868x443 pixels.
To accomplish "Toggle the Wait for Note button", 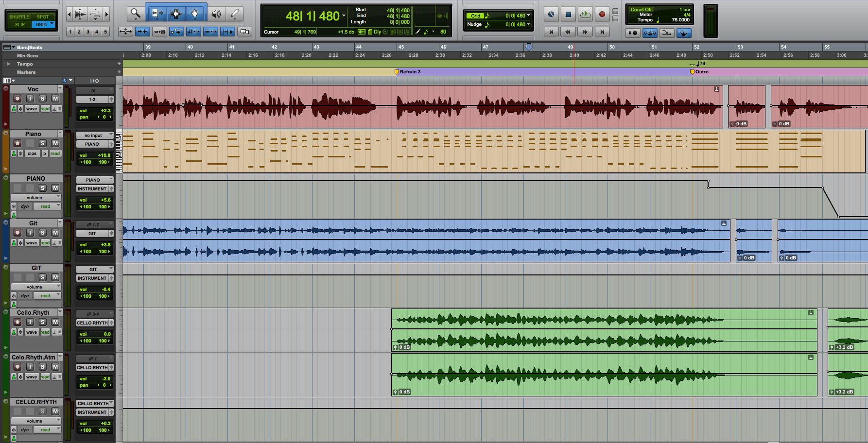I will pyautogui.click(x=632, y=33).
